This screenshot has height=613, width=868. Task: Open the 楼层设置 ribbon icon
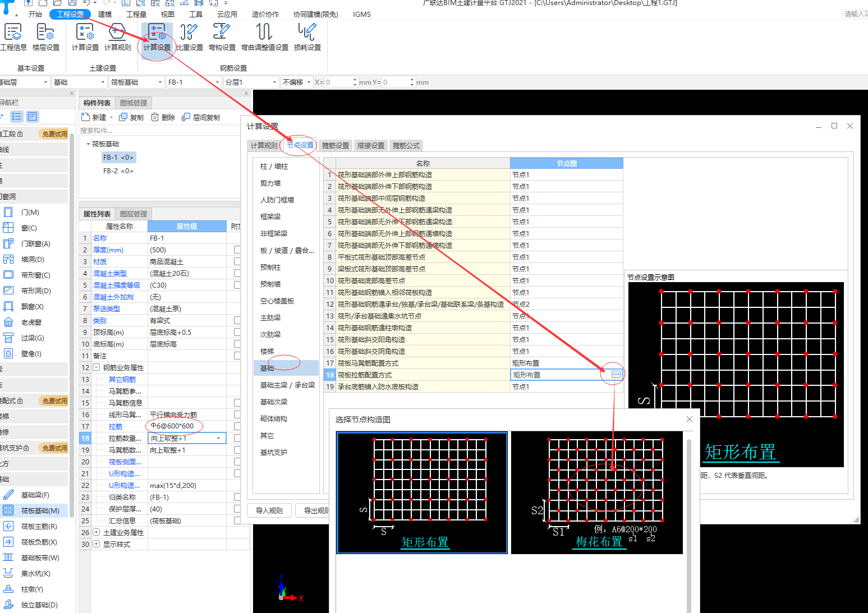46,37
